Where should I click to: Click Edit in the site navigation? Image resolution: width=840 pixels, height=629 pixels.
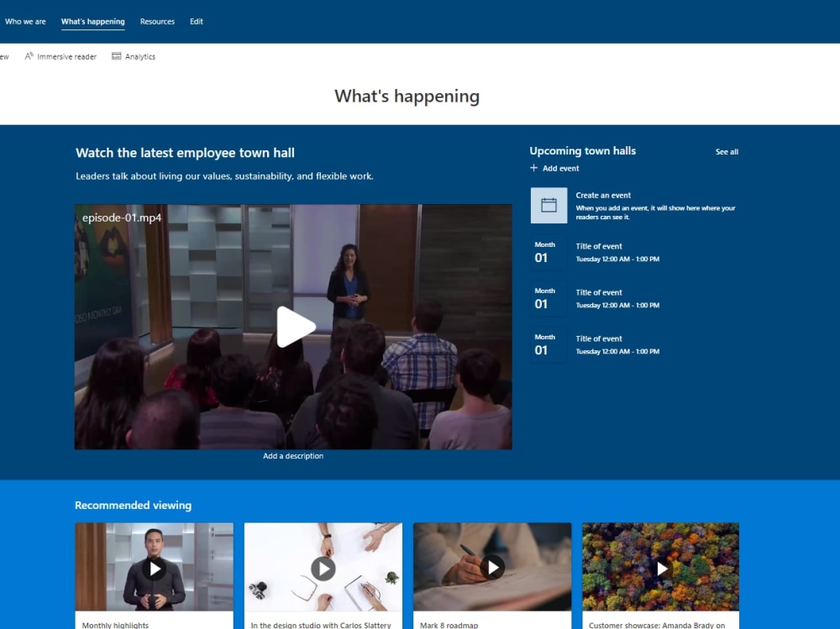click(x=196, y=22)
